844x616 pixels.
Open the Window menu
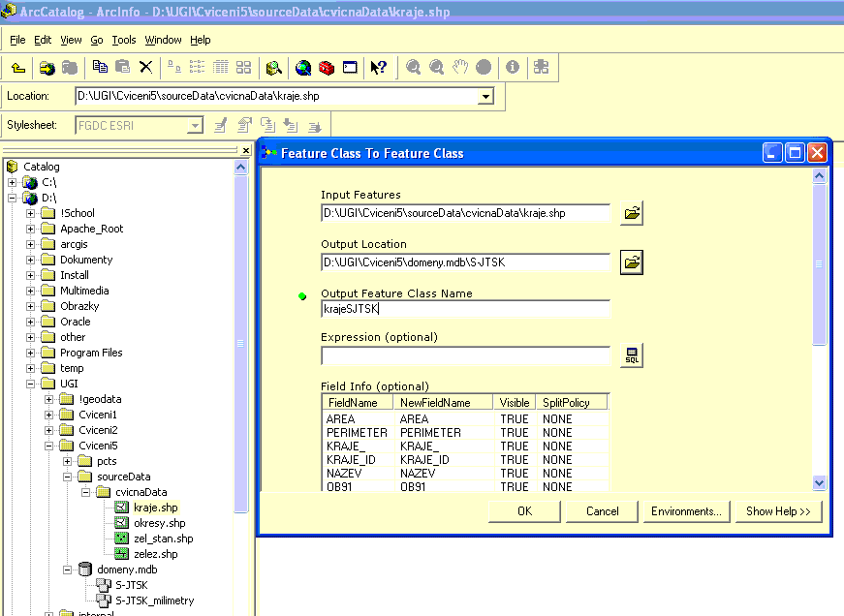[x=163, y=40]
